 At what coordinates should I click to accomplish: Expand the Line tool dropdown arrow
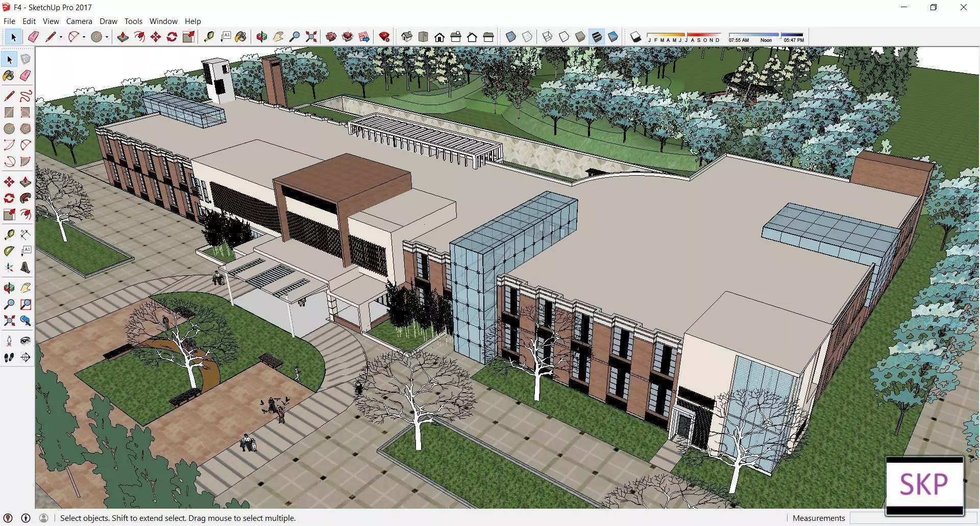(x=61, y=37)
